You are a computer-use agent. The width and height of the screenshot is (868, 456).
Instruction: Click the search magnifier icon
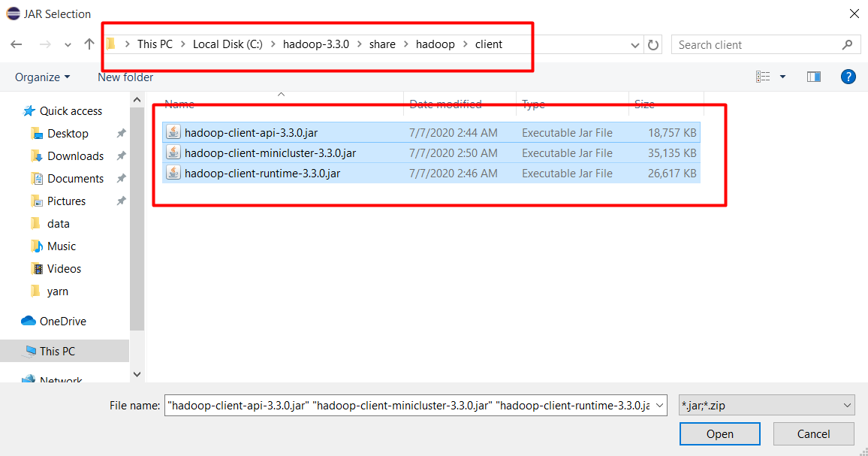pyautogui.click(x=848, y=45)
